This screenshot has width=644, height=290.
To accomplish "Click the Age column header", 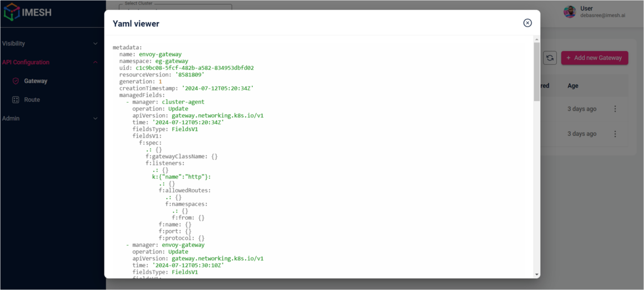I will coord(573,86).
